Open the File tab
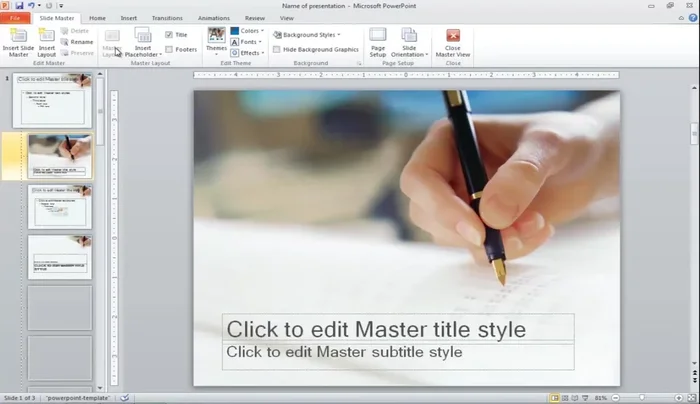This screenshot has height=404, width=700. (15, 18)
